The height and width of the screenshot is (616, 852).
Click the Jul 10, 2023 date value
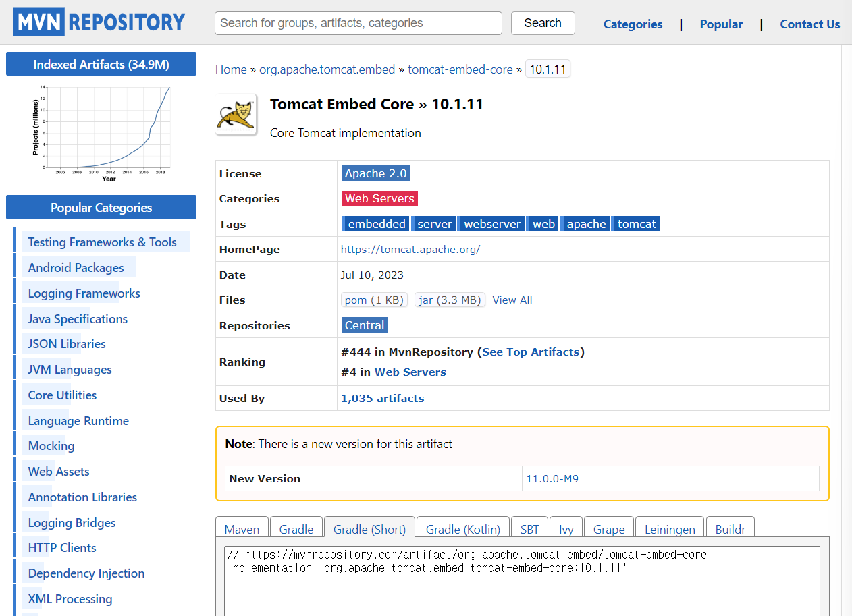point(372,275)
